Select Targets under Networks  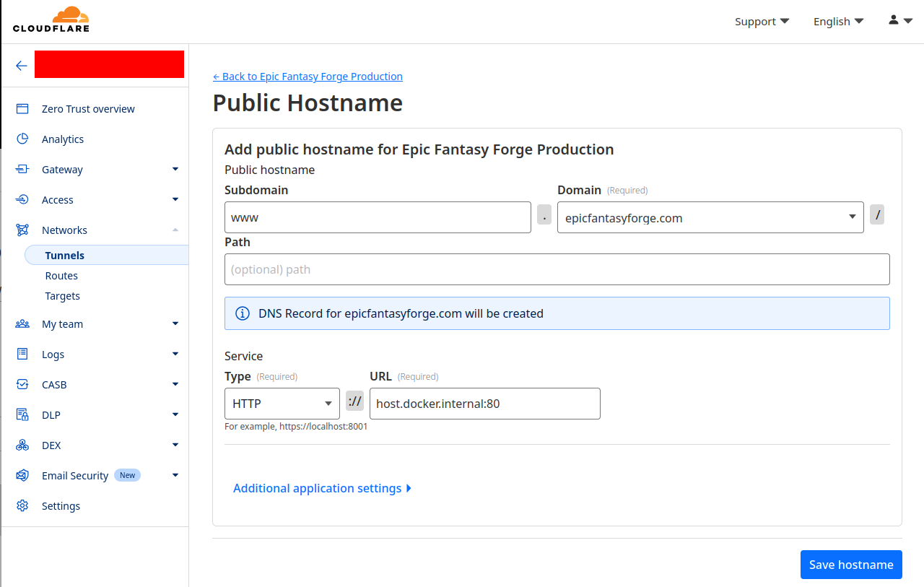[62, 296]
